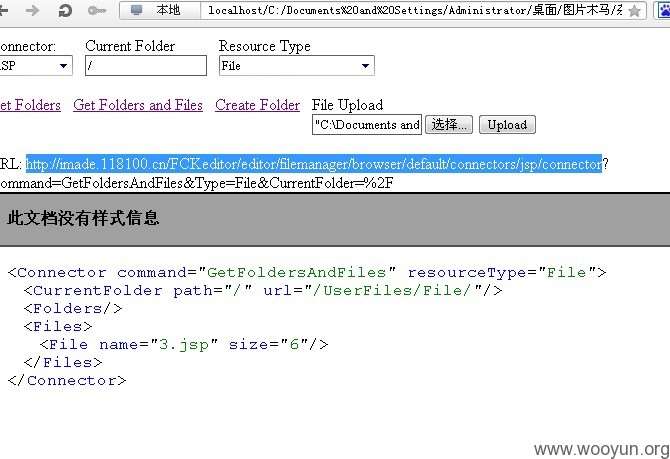Click the Current Folder input field

tap(146, 66)
